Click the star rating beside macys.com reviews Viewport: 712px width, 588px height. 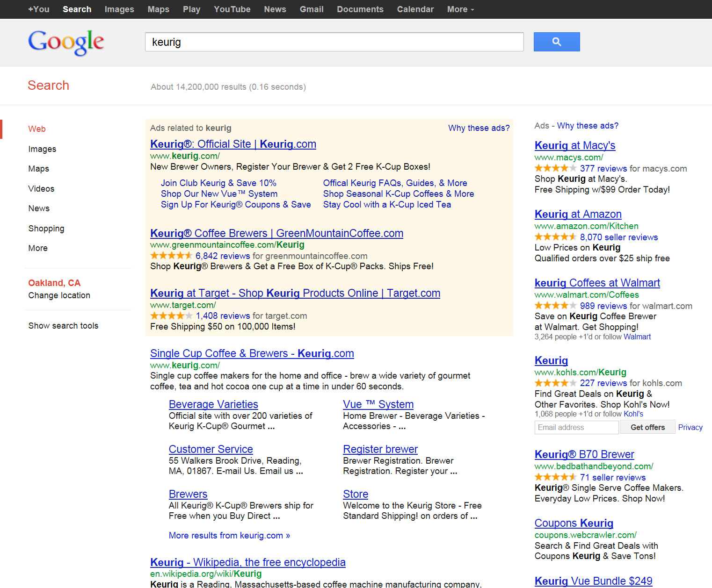[x=556, y=168]
